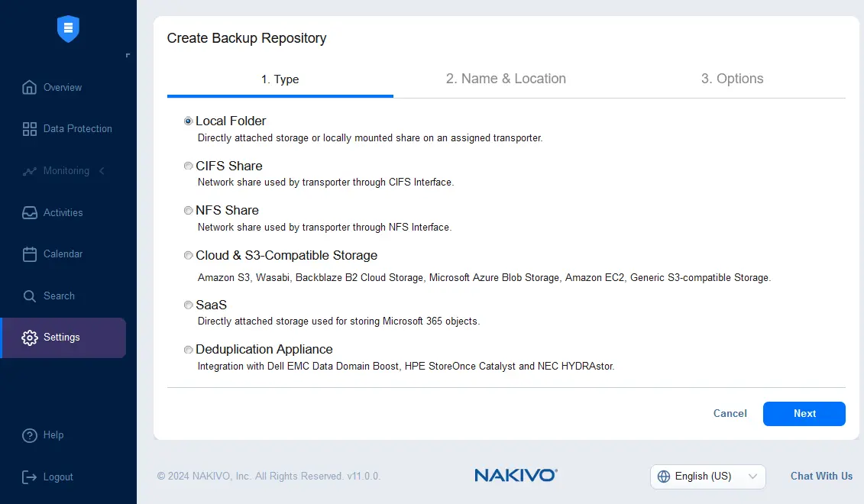Click the Monitoring label in sidebar
The image size is (864, 504).
tap(66, 171)
